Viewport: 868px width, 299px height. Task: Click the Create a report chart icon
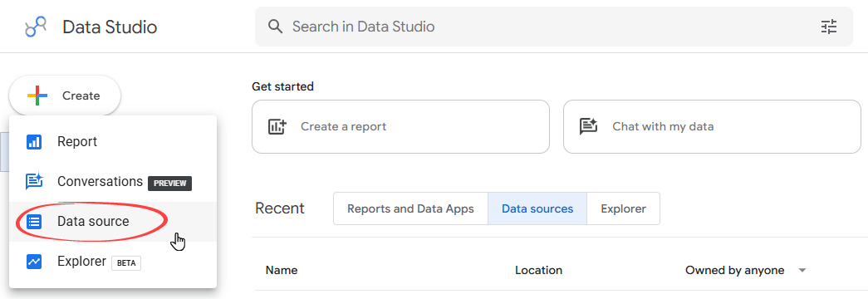(x=277, y=127)
